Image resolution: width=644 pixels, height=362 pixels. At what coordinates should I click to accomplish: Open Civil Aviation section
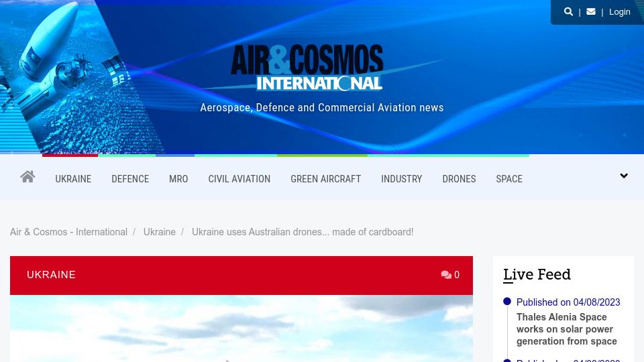point(239,179)
